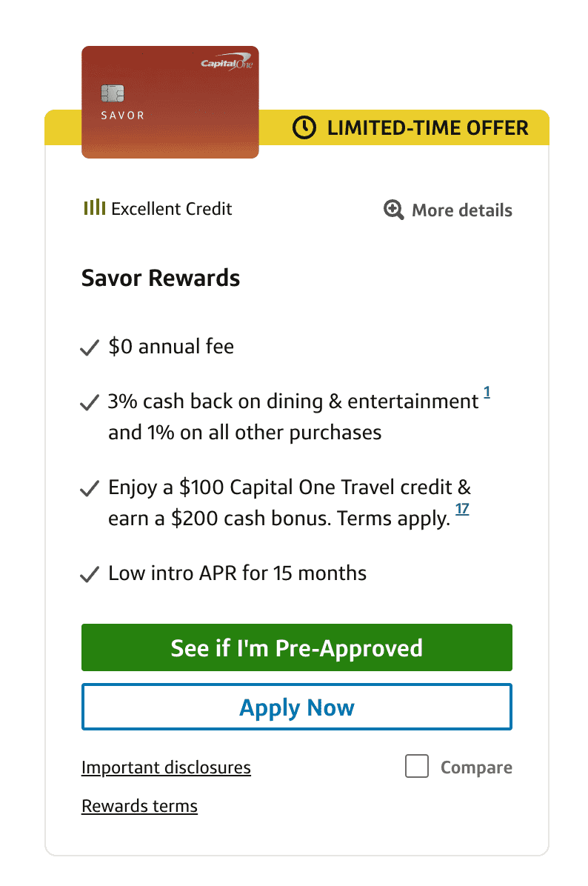Open footnote 1 after dining & entertainment
Viewport: 588px width, 886px height.
pyautogui.click(x=487, y=393)
